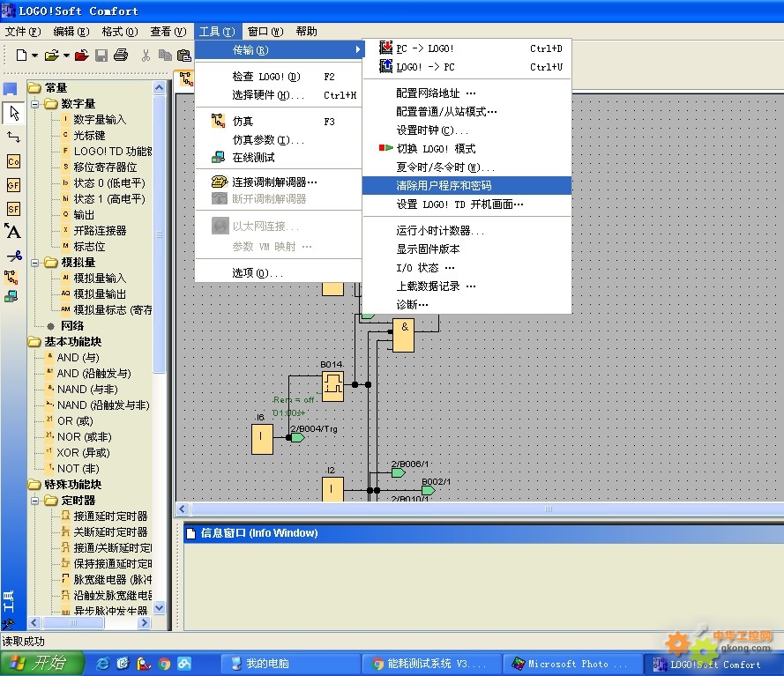
Task: Open the Open file dropdown arrow
Action: coord(66,56)
